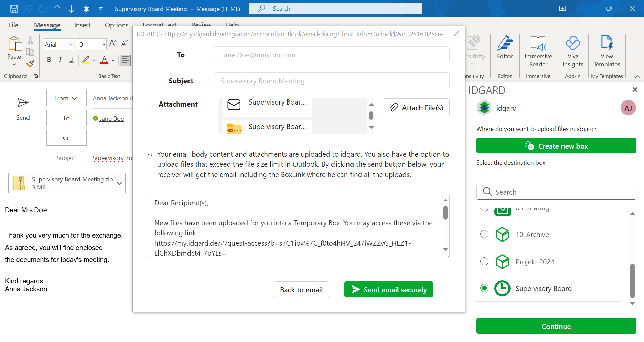Open the File tab

tap(13, 25)
